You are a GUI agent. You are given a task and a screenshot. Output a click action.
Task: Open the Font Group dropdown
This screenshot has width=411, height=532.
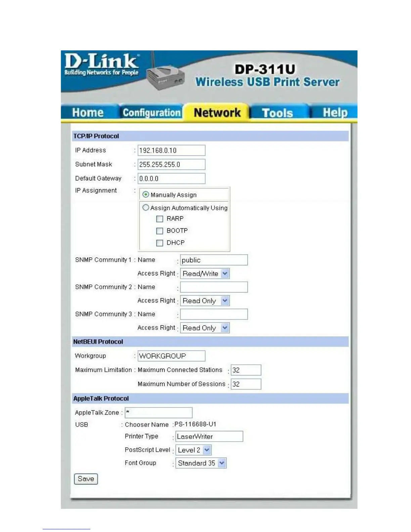(201, 463)
